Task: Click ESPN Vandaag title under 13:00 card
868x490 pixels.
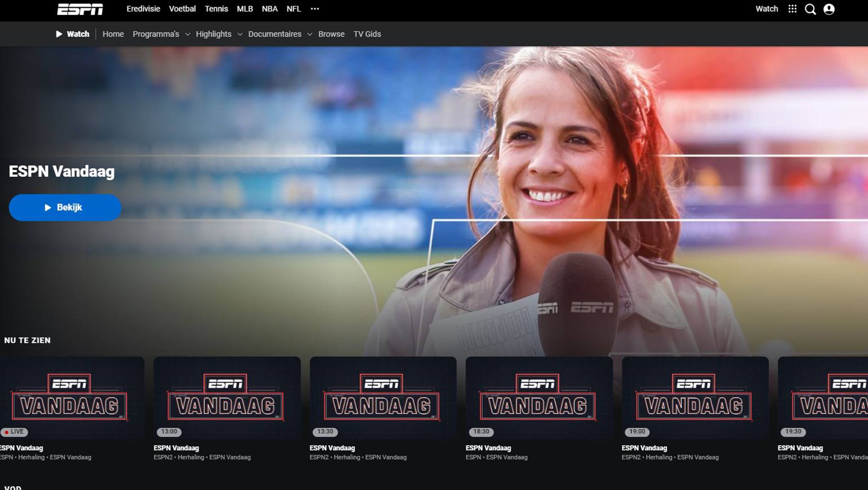Action: coord(176,448)
